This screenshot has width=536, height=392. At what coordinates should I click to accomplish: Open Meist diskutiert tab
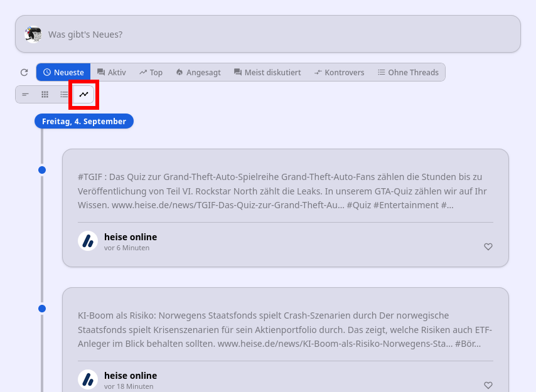point(267,72)
